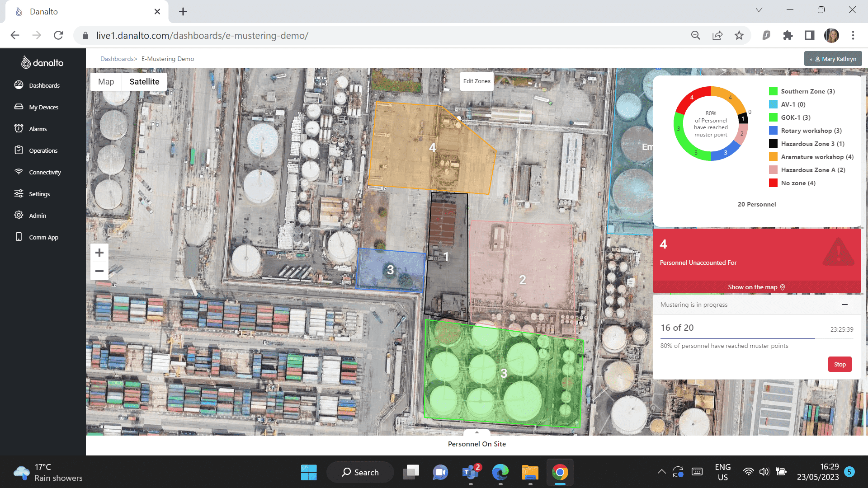
Task: Open Microsoft Teams from taskbar
Action: [471, 472]
